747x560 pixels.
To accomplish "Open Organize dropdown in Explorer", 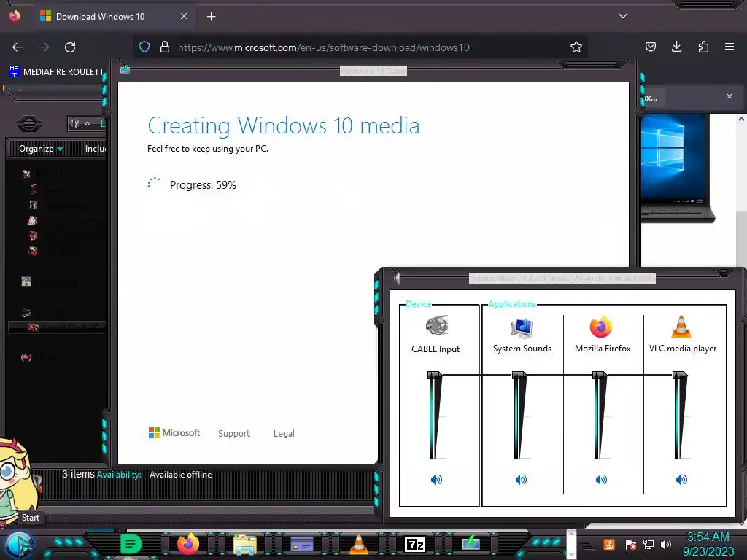I will [41, 149].
